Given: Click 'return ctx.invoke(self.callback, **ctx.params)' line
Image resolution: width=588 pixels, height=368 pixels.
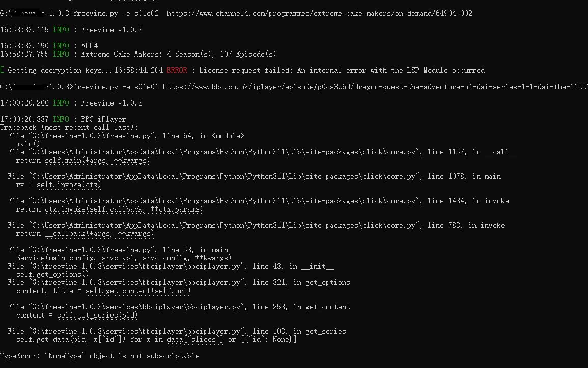Looking at the screenshot, I should (x=109, y=209).
